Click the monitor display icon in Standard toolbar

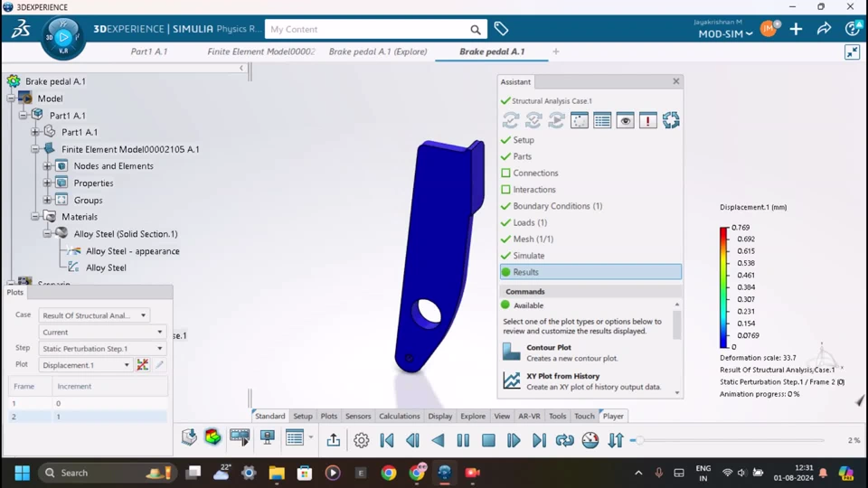(x=268, y=437)
